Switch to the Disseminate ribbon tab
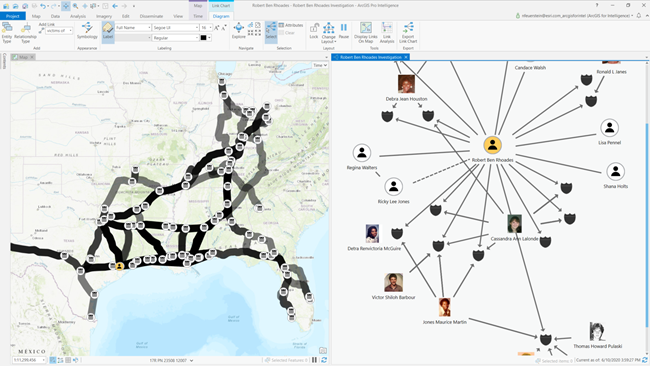Viewport: 650px width, 366px height. (151, 16)
